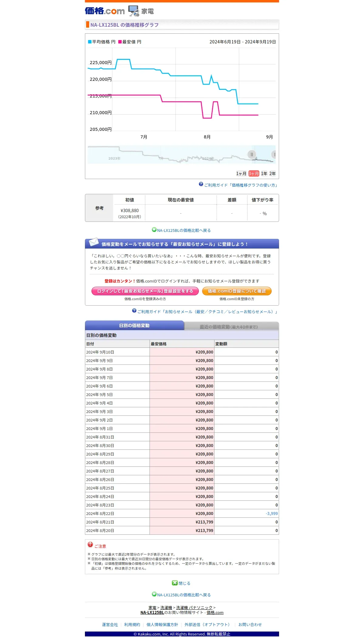Click the 2024年 8月31日 date row
Viewport: 364px width, 637px height.
pos(182,437)
